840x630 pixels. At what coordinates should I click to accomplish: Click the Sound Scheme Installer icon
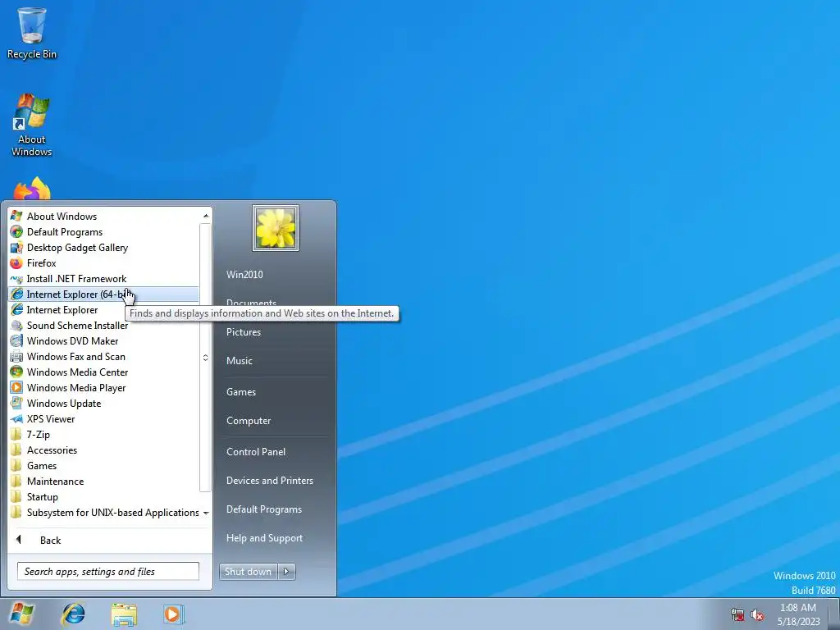[16, 325]
